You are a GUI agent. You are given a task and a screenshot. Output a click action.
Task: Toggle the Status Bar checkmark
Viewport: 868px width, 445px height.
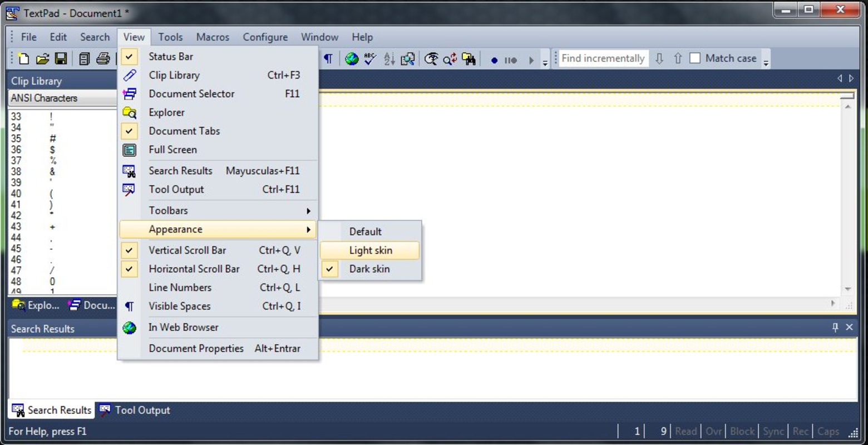tap(129, 56)
